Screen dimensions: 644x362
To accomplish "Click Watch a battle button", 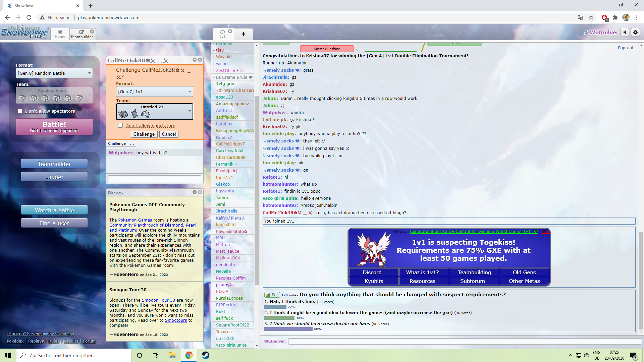I will pos(54,210).
